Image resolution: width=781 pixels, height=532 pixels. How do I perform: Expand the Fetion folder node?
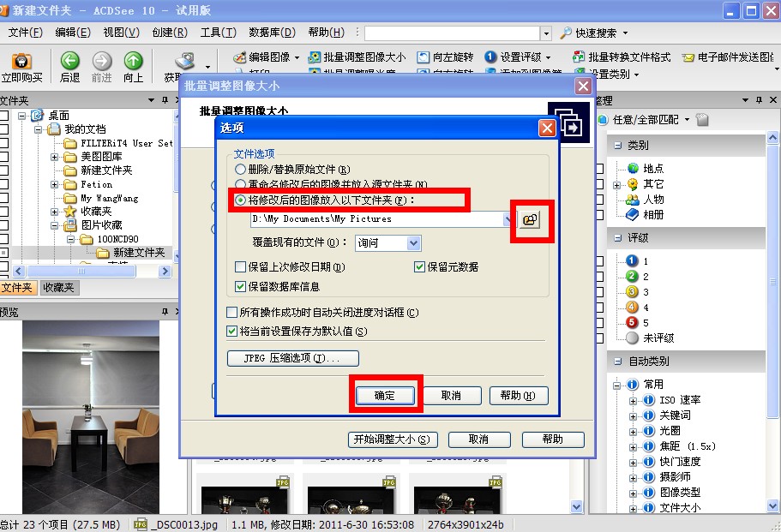coord(54,185)
